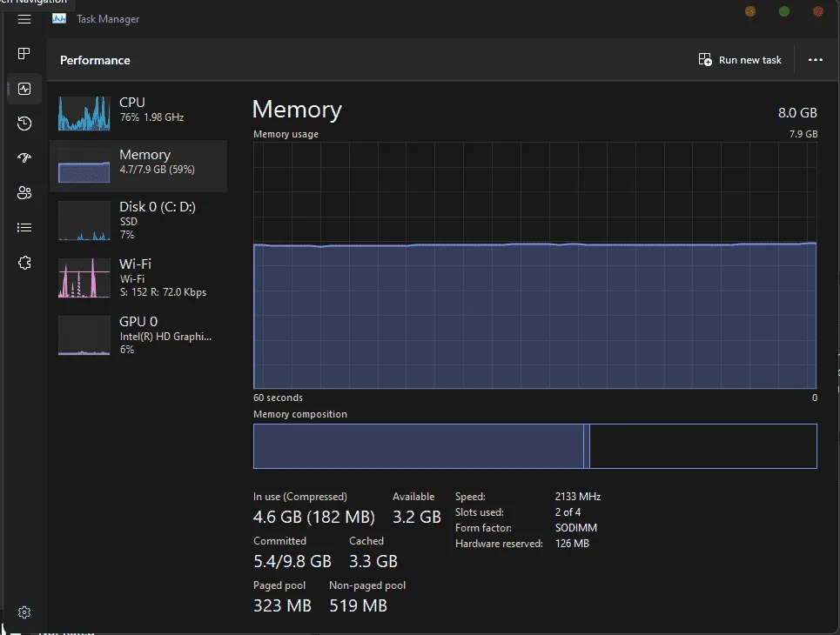The height and width of the screenshot is (635, 840).
Task: Click the Run new task icon
Action: [x=705, y=59]
